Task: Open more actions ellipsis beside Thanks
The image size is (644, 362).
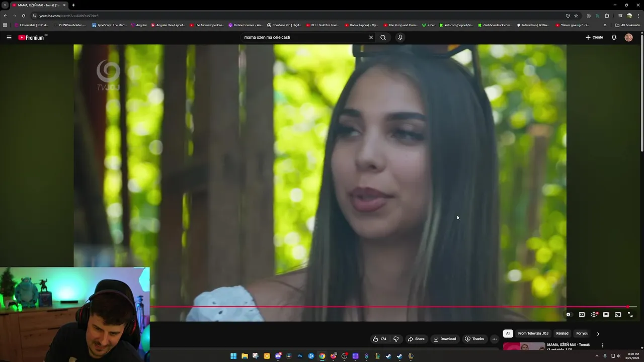Action: 494,339
